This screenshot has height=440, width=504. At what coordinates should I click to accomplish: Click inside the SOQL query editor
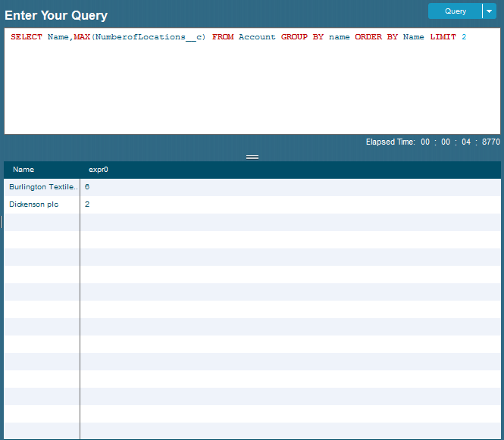[252, 81]
